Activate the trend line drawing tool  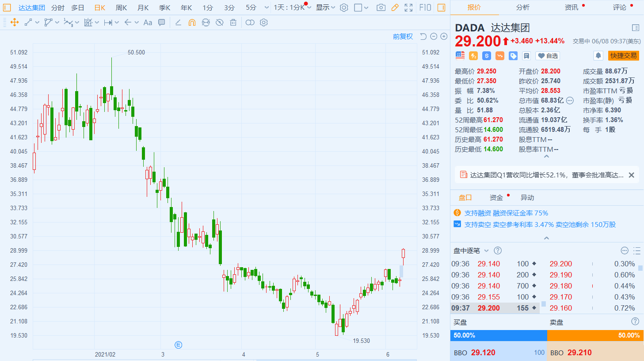pos(28,23)
